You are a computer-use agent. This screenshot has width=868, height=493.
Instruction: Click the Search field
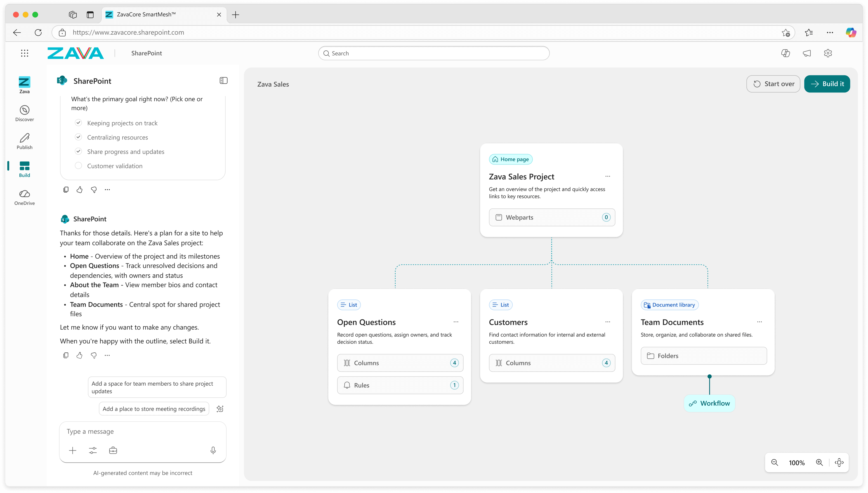tap(434, 53)
